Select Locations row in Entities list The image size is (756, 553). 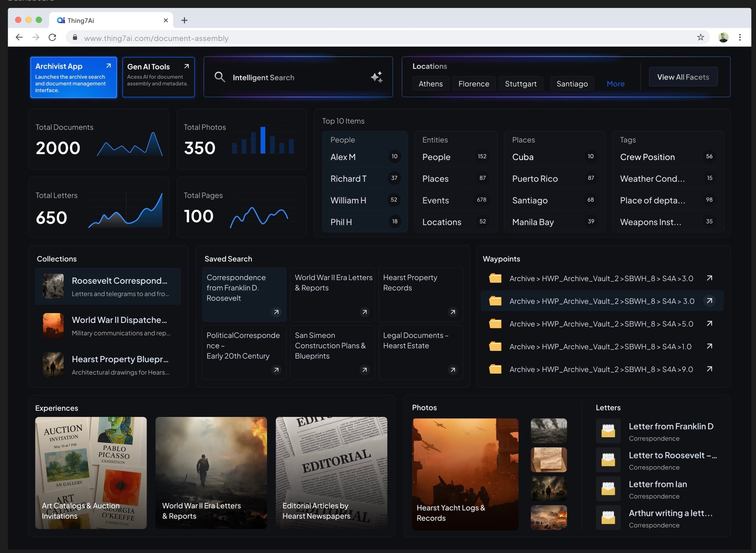pyautogui.click(x=455, y=222)
